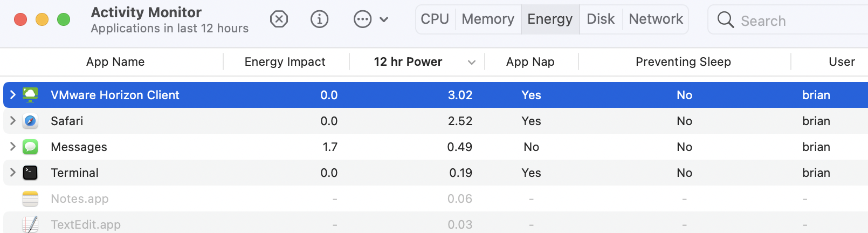Toggle sort order on 12 hr Power

pyautogui.click(x=408, y=62)
